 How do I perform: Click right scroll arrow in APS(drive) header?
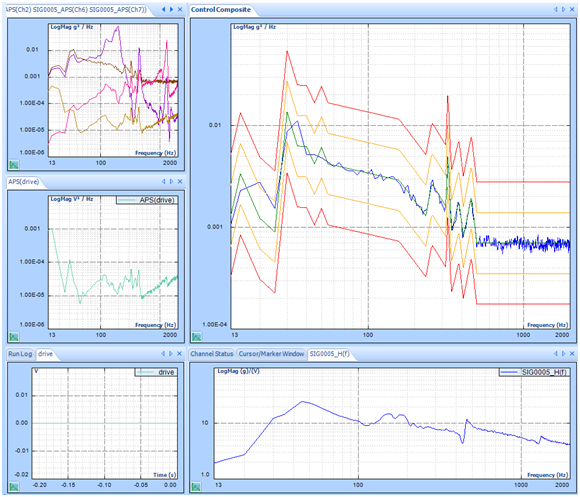pyautogui.click(x=171, y=182)
